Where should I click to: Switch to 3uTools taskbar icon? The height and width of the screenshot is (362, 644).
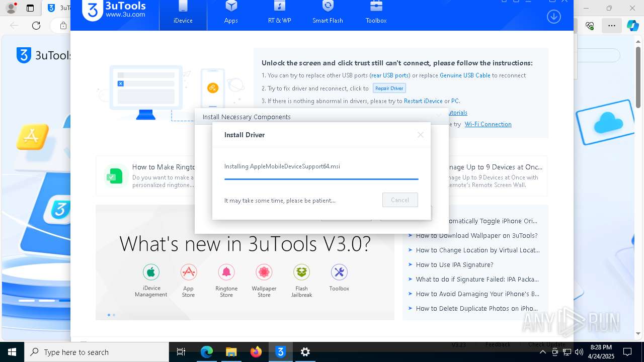[x=281, y=352]
